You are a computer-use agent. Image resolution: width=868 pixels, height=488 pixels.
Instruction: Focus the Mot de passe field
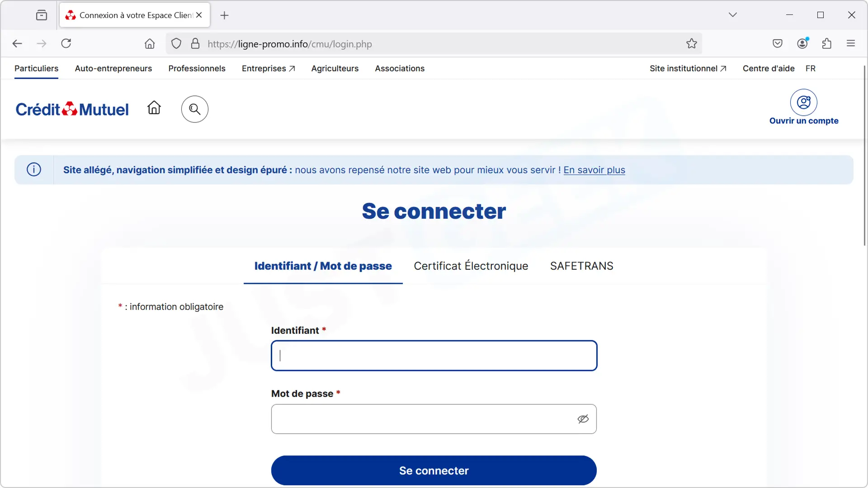434,419
